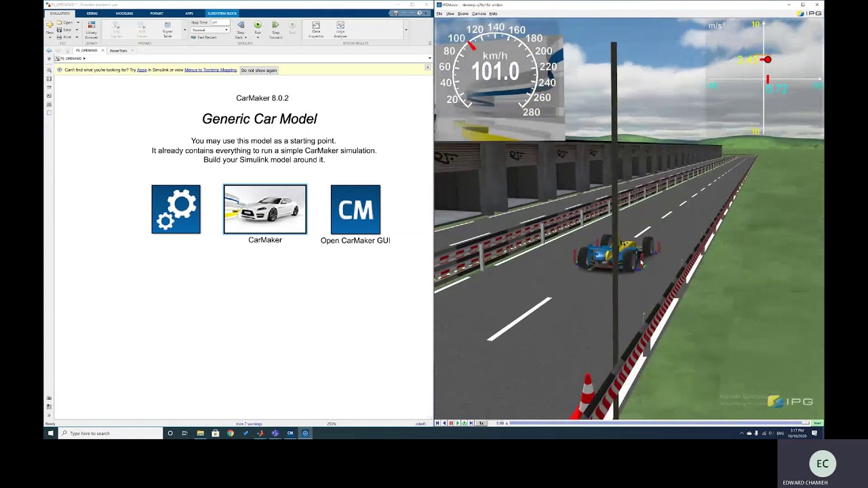This screenshot has width=868, height=488.
Task: Click the Step Back icon
Action: point(241,24)
